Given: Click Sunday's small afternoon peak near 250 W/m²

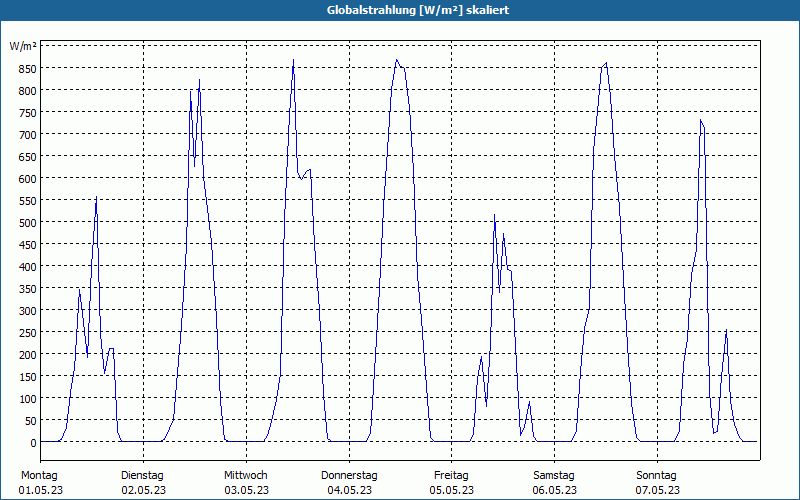Looking at the screenshot, I should pos(727,330).
